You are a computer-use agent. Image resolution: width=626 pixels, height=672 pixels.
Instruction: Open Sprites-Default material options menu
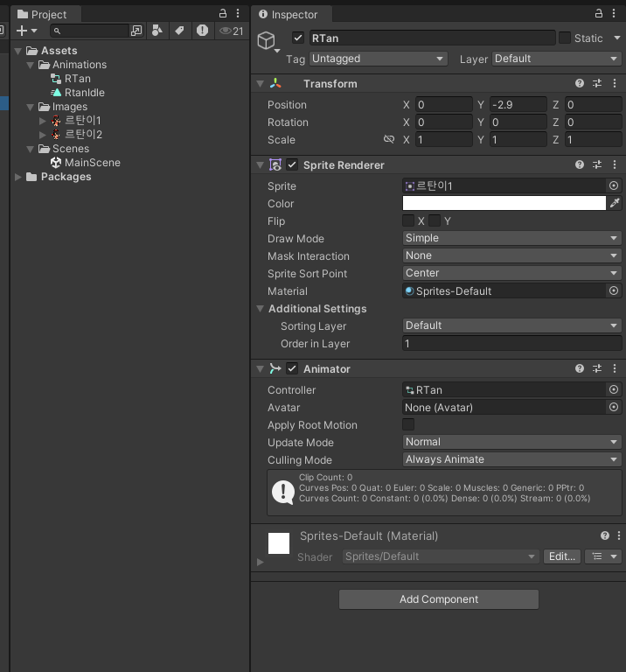tap(619, 535)
